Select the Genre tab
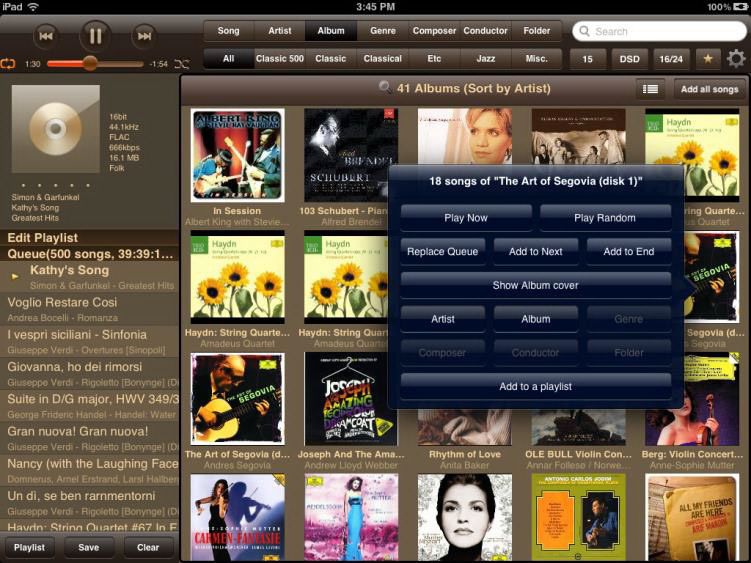Viewport: 751px width, 563px height. pyautogui.click(x=383, y=31)
